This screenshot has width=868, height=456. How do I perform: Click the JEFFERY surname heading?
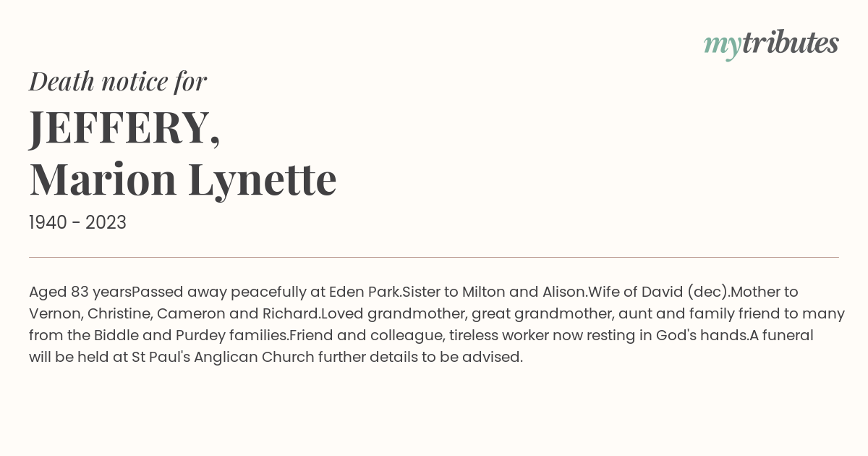pos(124,127)
